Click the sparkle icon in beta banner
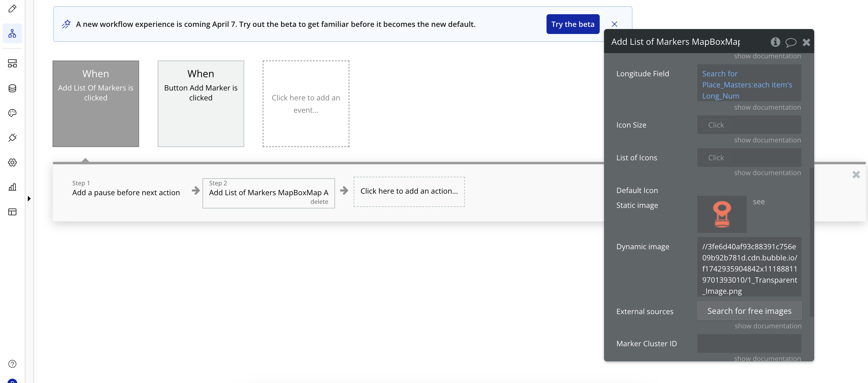This screenshot has height=383, width=868. pos(66,24)
